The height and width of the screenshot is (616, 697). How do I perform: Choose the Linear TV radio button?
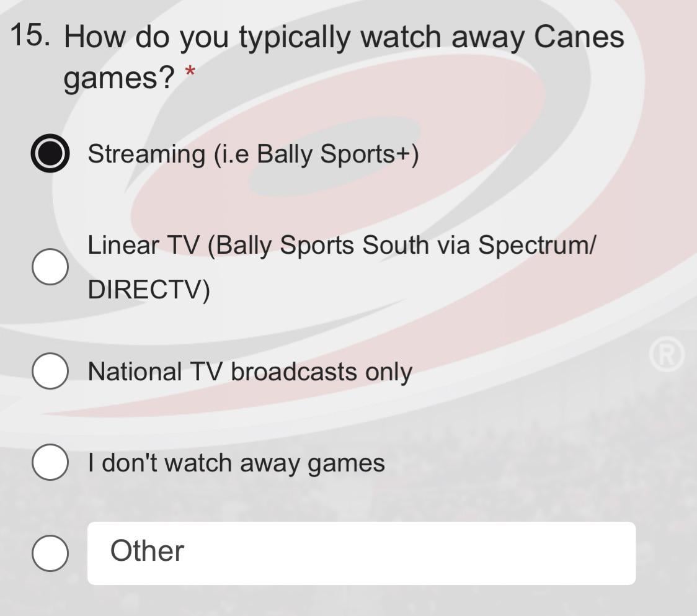pyautogui.click(x=50, y=267)
